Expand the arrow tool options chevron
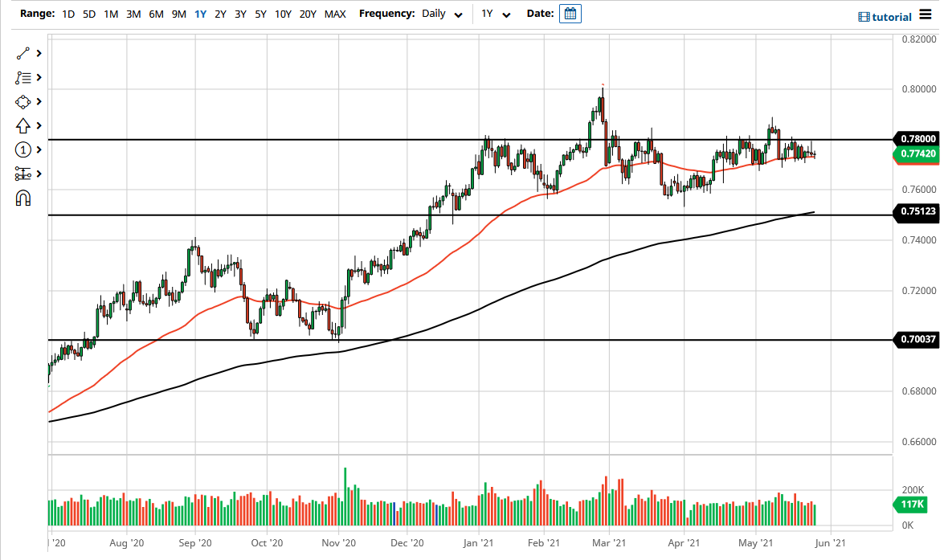The width and height of the screenshot is (944, 560). 37,125
